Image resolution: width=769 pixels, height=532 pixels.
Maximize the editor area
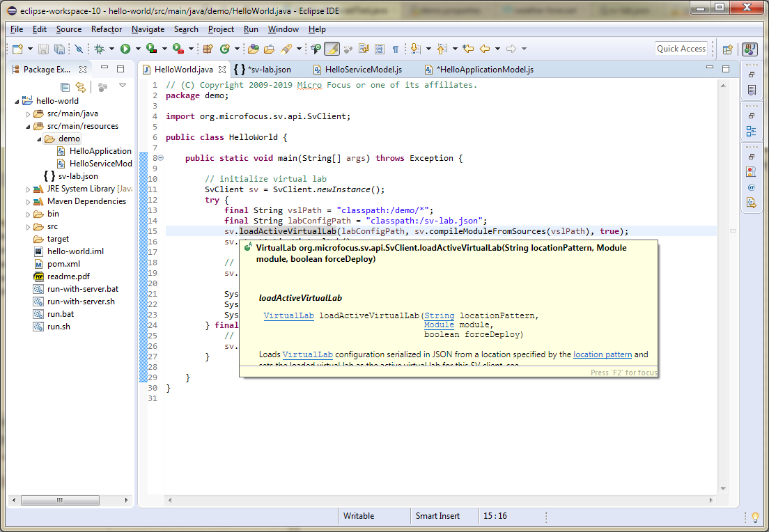point(726,69)
